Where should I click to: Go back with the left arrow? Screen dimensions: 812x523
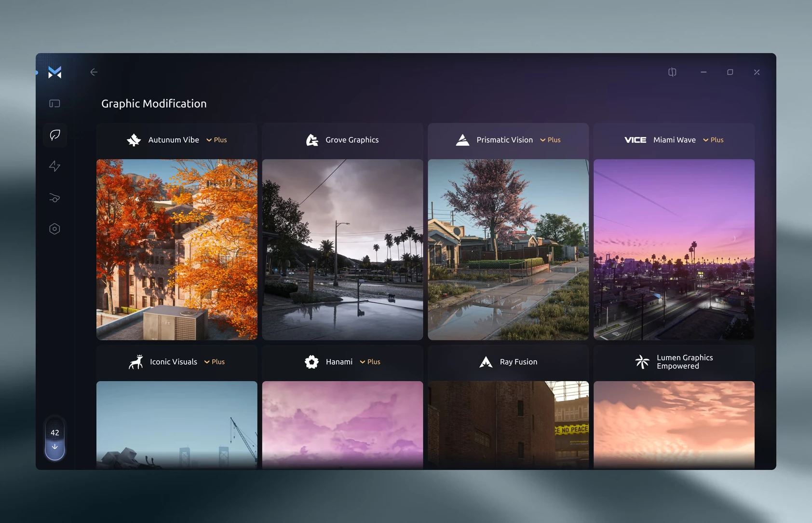[x=94, y=72]
